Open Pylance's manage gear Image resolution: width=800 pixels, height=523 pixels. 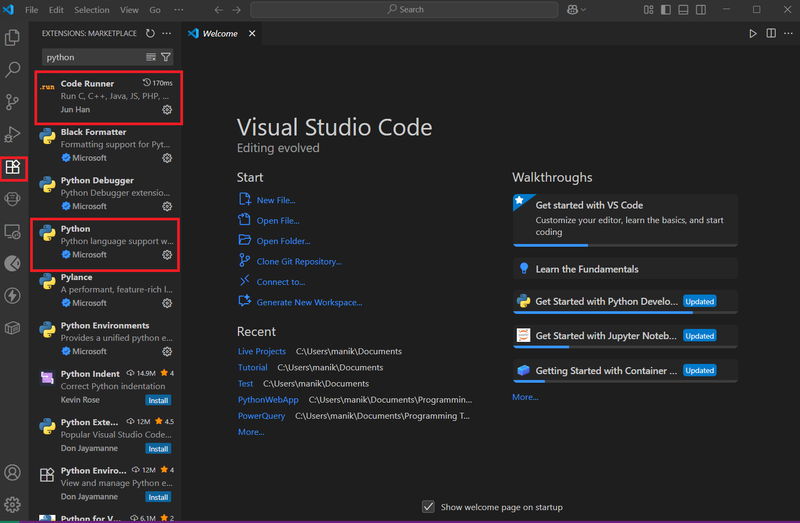[167, 303]
